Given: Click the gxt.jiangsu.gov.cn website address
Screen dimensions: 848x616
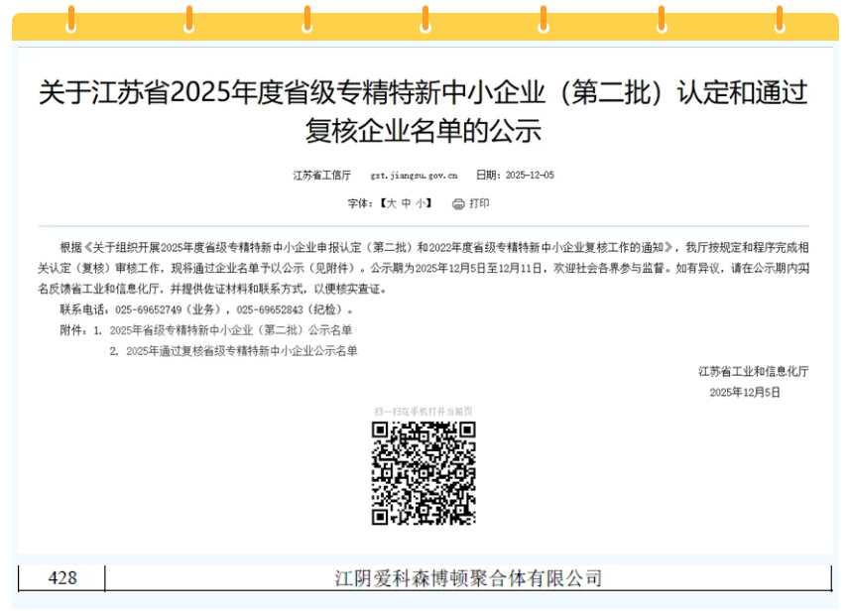Looking at the screenshot, I should pyautogui.click(x=414, y=176).
